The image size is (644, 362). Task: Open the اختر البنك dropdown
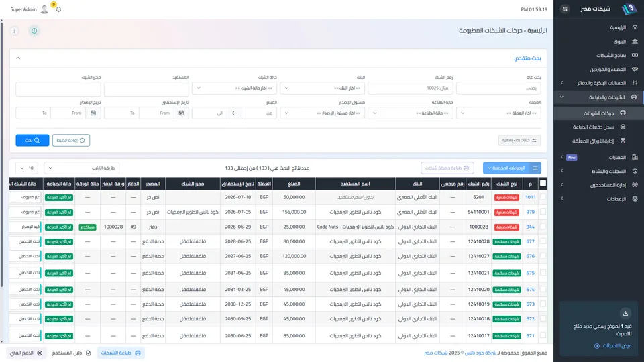323,88
